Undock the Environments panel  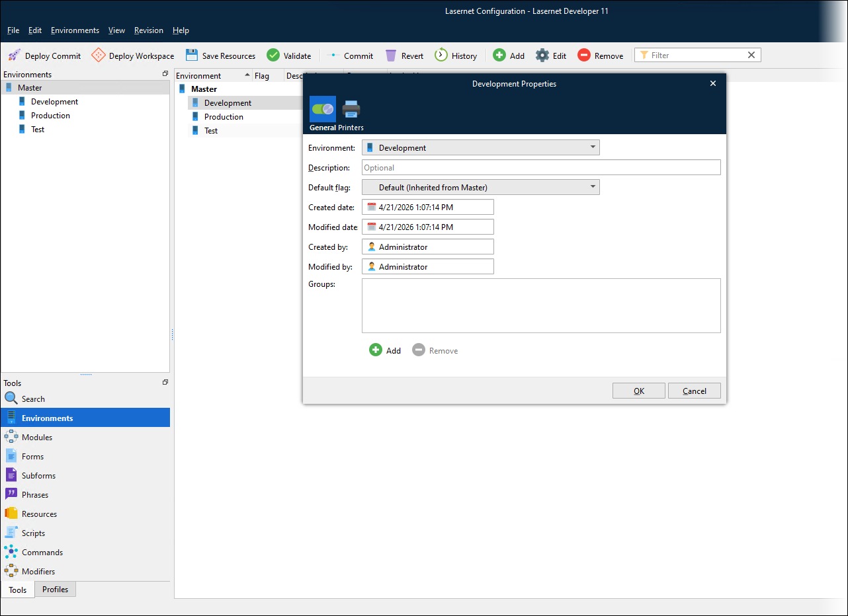[x=165, y=74]
